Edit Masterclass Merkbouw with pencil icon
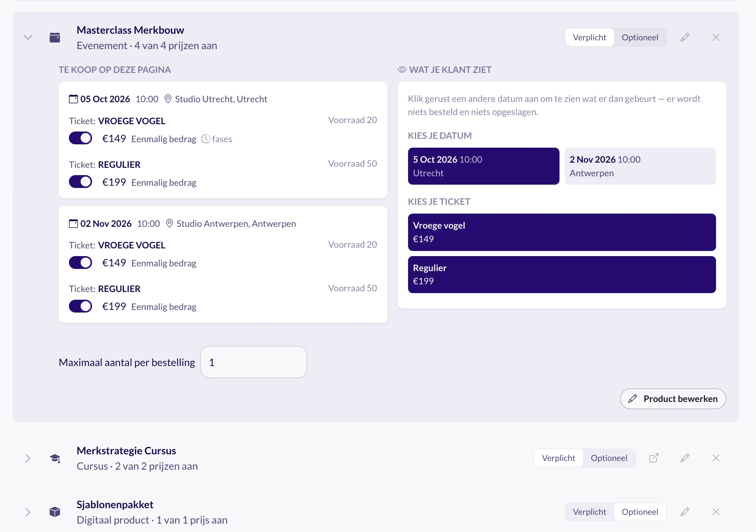The image size is (756, 532). point(685,37)
